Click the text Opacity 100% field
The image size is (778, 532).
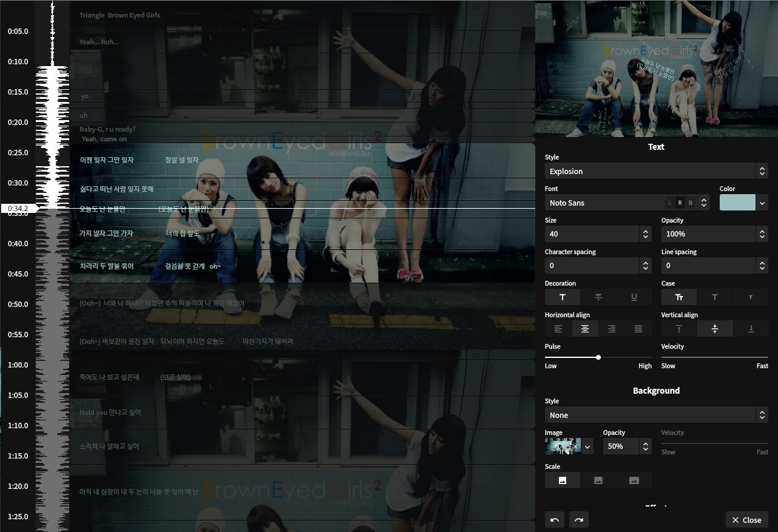click(709, 234)
